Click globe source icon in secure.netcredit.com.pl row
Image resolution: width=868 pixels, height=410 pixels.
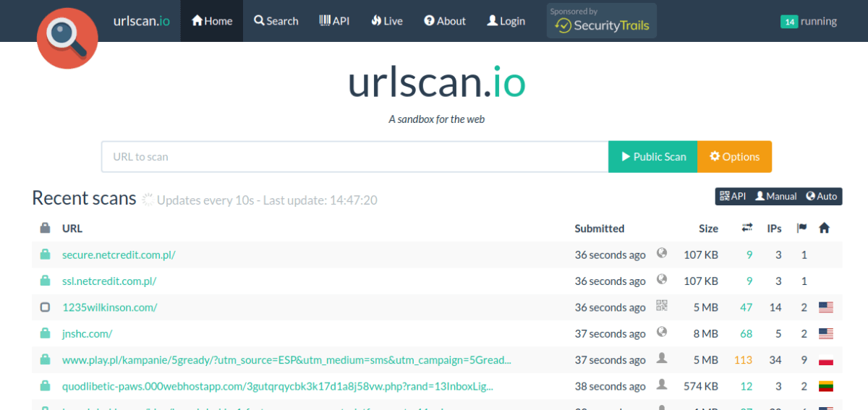click(x=661, y=253)
